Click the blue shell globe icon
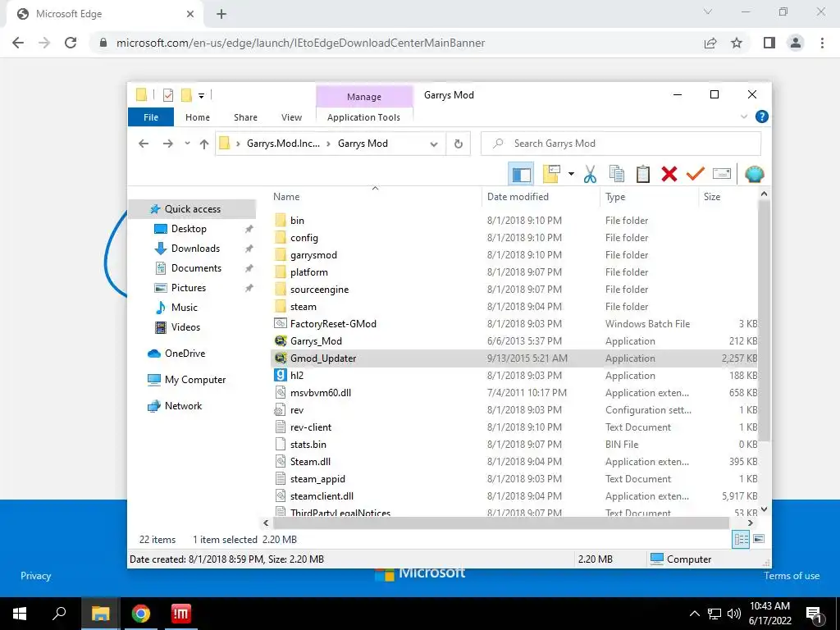This screenshot has width=840, height=630. tap(755, 174)
